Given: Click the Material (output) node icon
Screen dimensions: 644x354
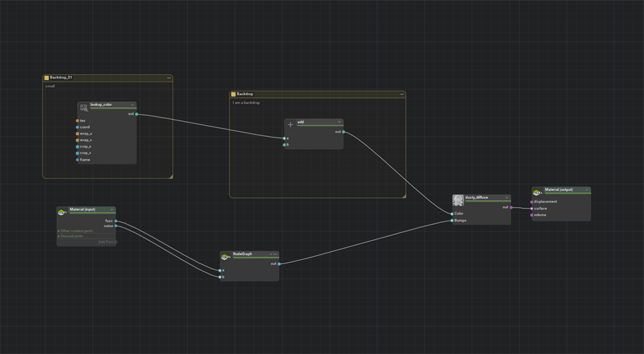Looking at the screenshot, I should click(x=537, y=192).
